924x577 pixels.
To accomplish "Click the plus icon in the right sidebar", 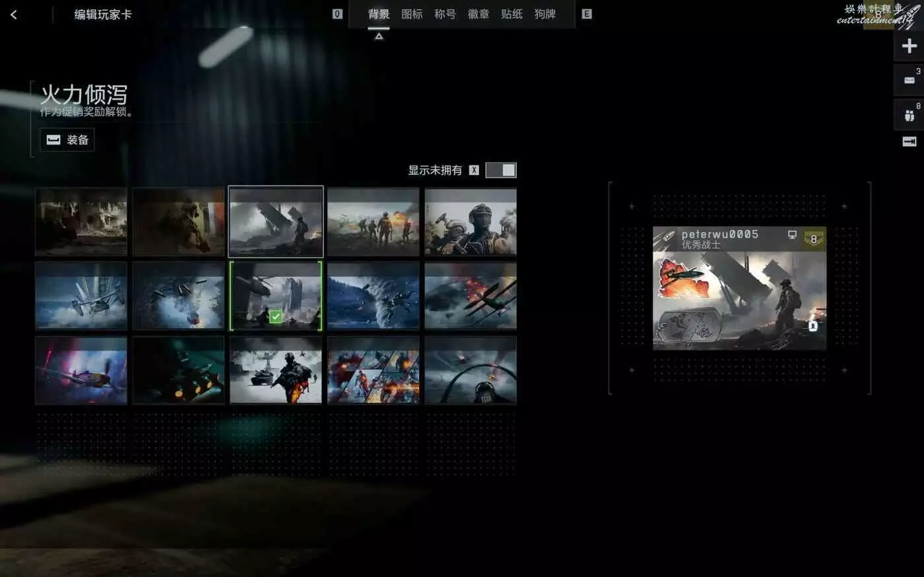I will tap(909, 46).
